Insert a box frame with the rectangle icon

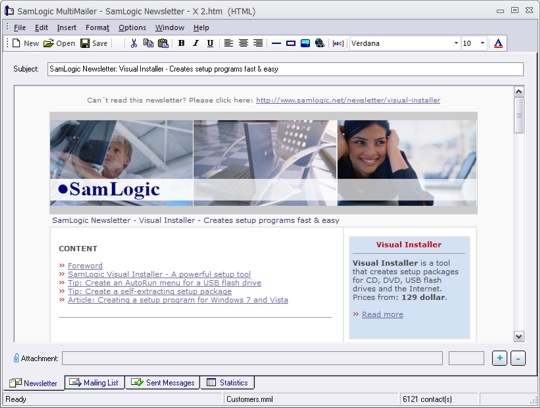291,43
